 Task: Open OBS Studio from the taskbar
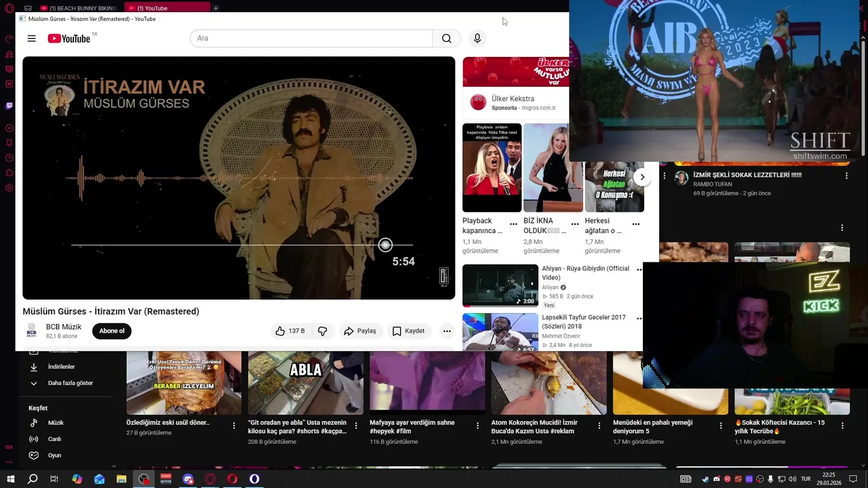[x=144, y=479]
